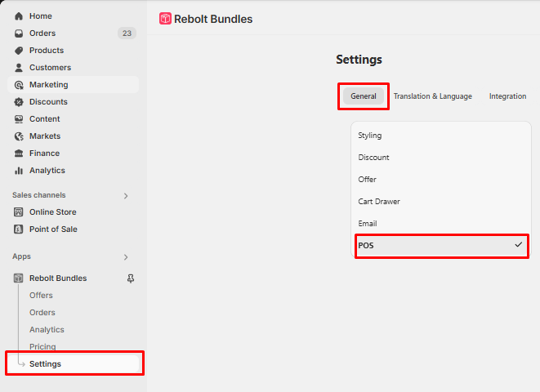The height and width of the screenshot is (392, 540).
Task: Click the Products tag icon
Action: 19,51
